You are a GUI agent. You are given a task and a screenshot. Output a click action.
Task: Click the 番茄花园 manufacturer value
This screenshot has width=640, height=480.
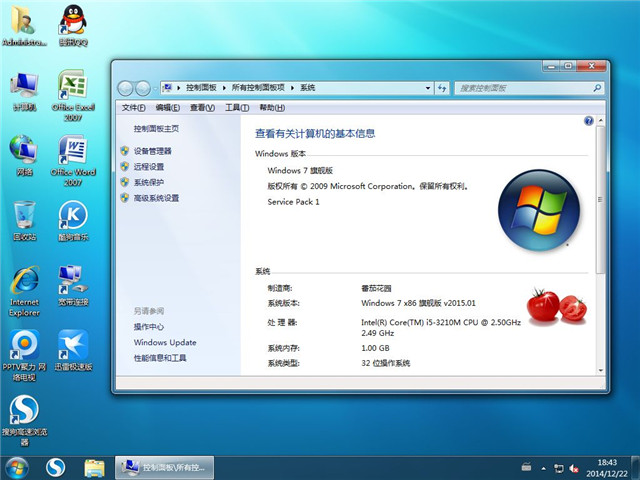(x=376, y=288)
